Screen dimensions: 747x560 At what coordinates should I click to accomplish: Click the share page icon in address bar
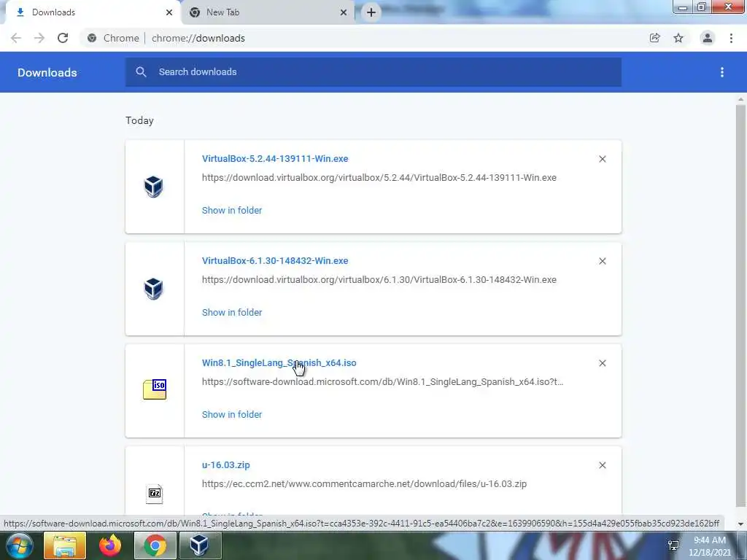pyautogui.click(x=654, y=38)
